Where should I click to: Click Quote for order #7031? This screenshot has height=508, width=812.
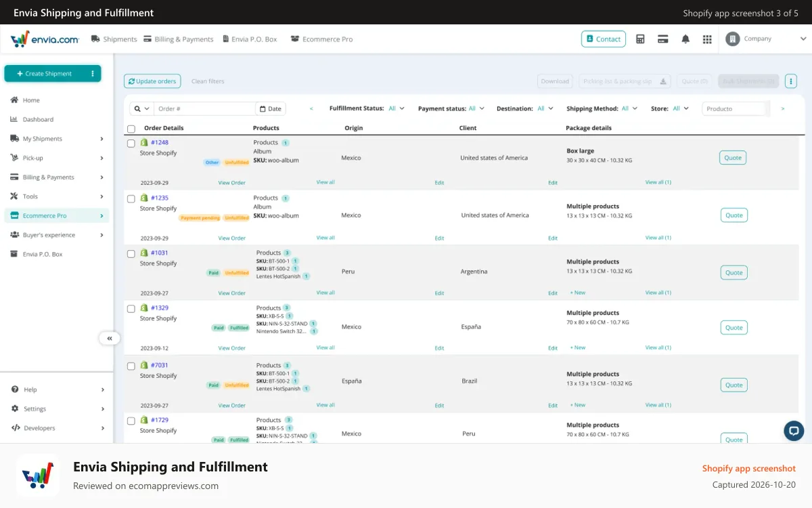coord(734,385)
